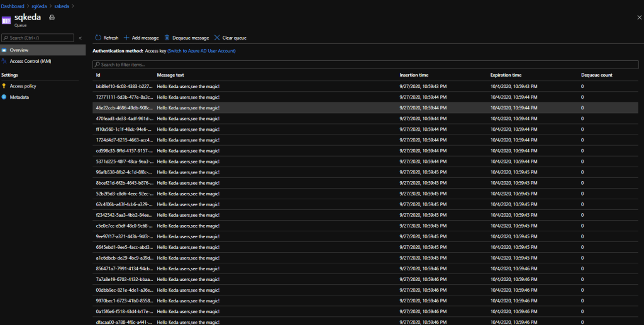Select message row ff10a560-1c1f-48dc-94e6

tap(365, 129)
